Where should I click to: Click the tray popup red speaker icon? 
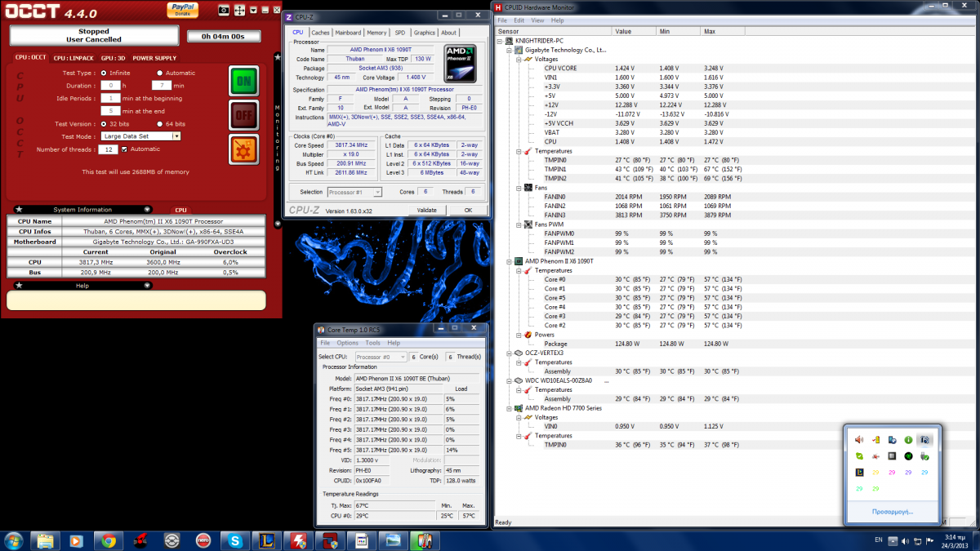click(859, 439)
